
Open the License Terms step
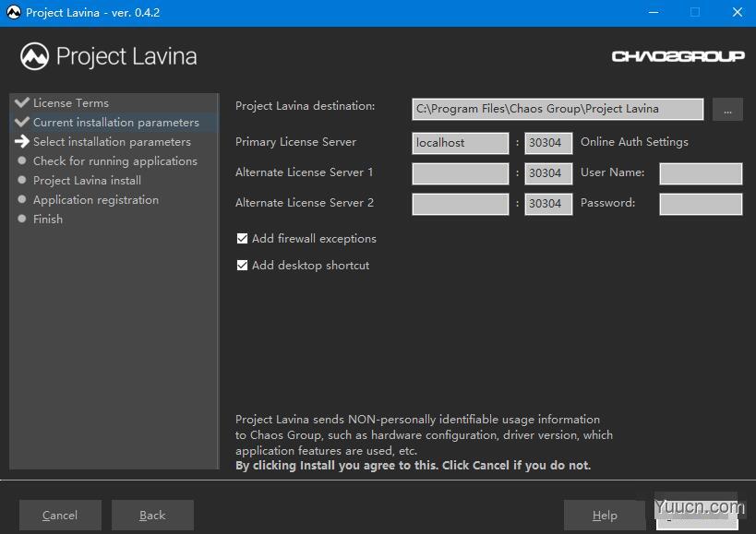[71, 103]
